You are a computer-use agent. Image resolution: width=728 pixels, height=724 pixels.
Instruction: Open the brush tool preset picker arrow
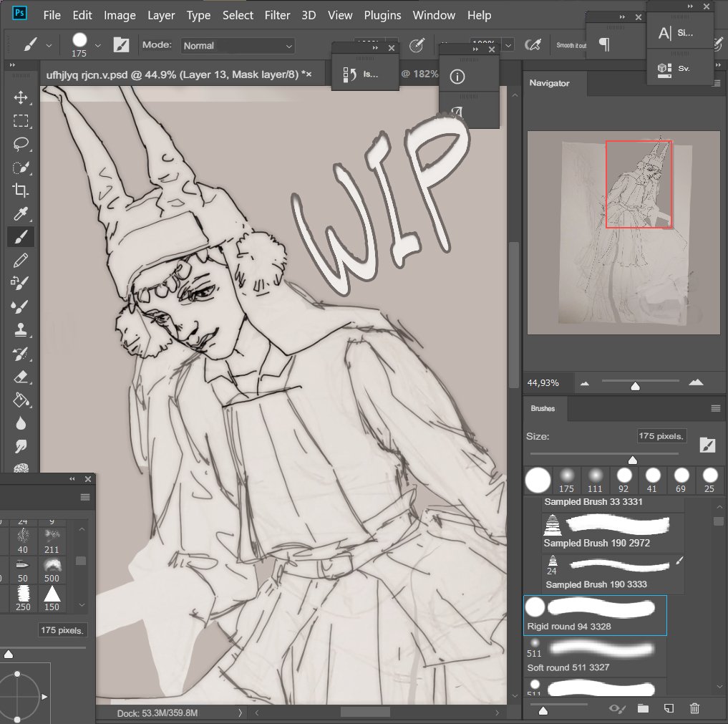(x=49, y=46)
